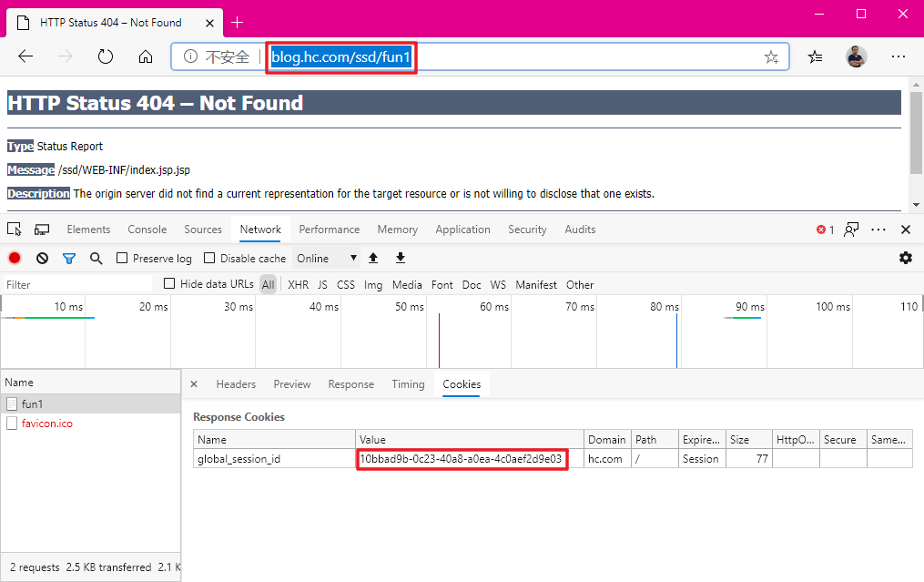Filter requests by WS
The image size is (924, 582).
pos(498,285)
